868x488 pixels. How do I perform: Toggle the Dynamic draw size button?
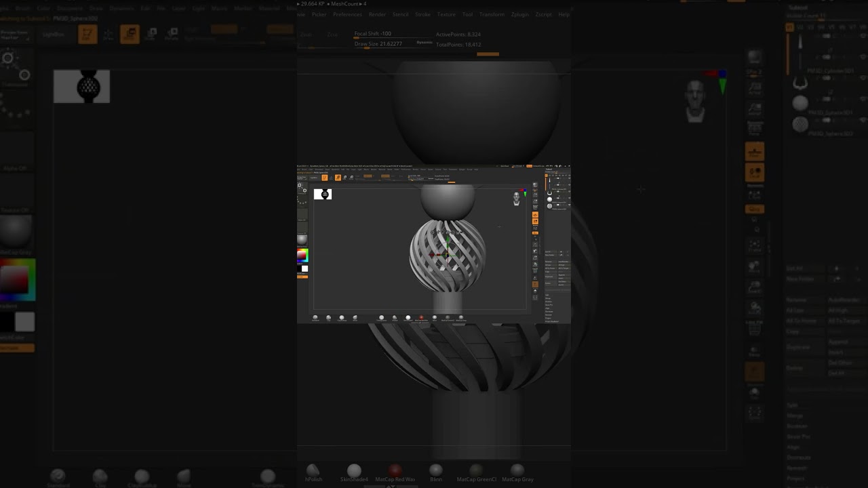coord(425,43)
